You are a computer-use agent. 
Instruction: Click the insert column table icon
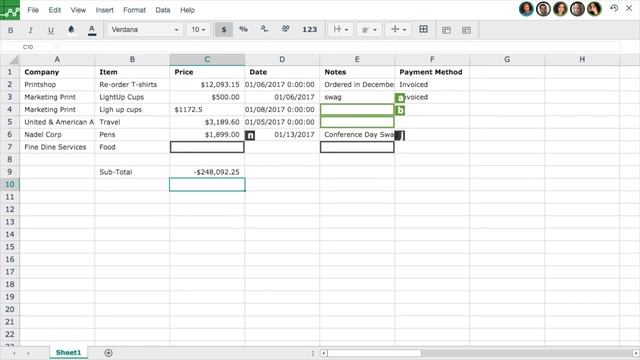tap(466, 30)
